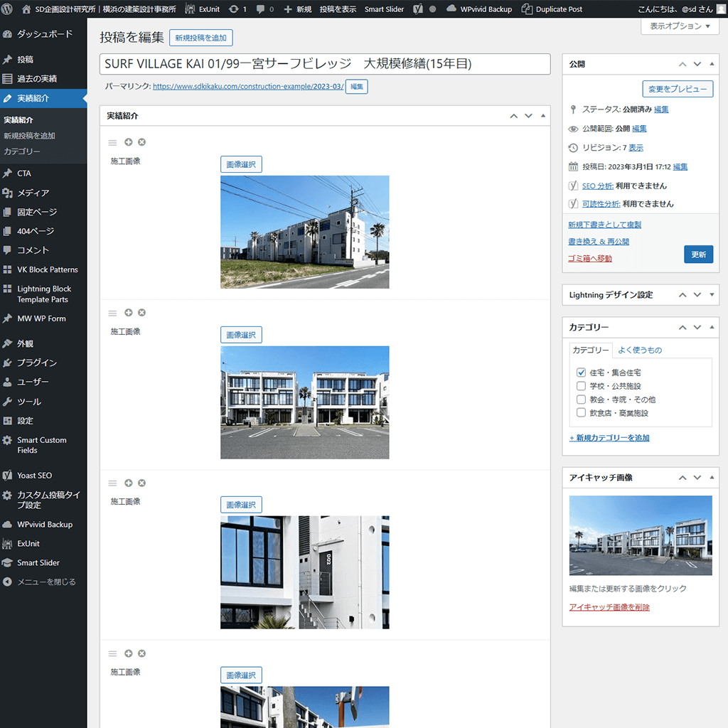This screenshot has width=728, height=728.
Task: Open メディア in the sidebar
Action: 43,193
